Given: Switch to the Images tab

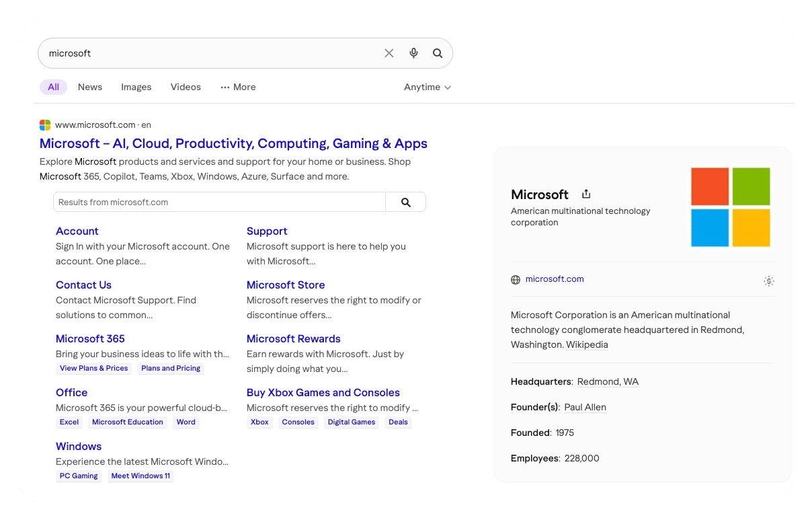Looking at the screenshot, I should click(x=136, y=87).
